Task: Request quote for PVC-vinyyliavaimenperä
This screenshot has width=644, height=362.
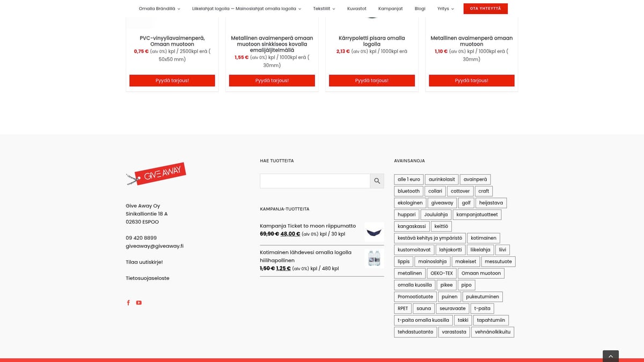Action: tap(172, 80)
